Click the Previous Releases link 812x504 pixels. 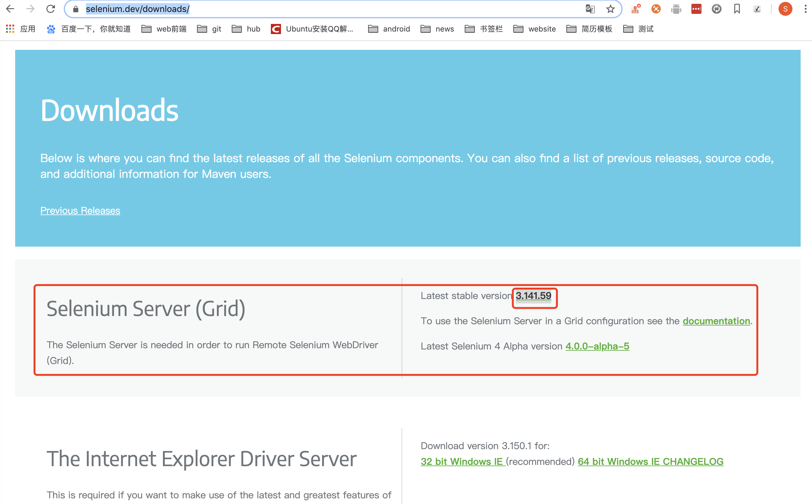(x=80, y=210)
